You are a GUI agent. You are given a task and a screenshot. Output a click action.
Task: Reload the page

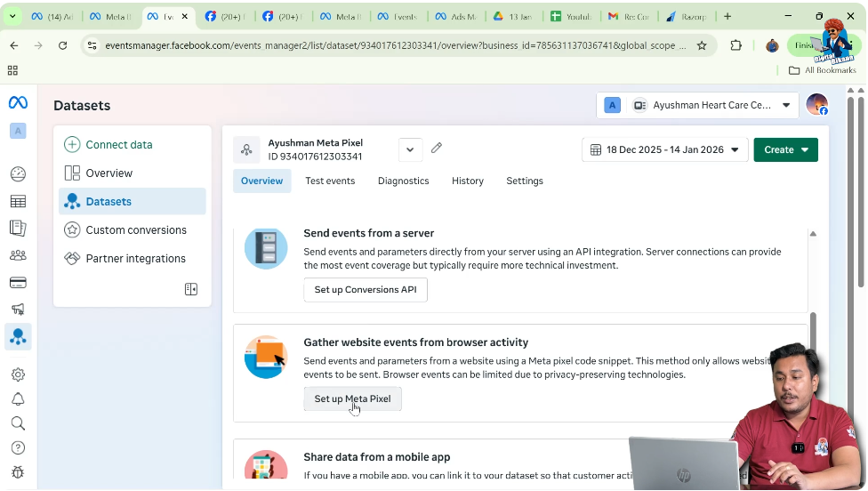[62, 45]
